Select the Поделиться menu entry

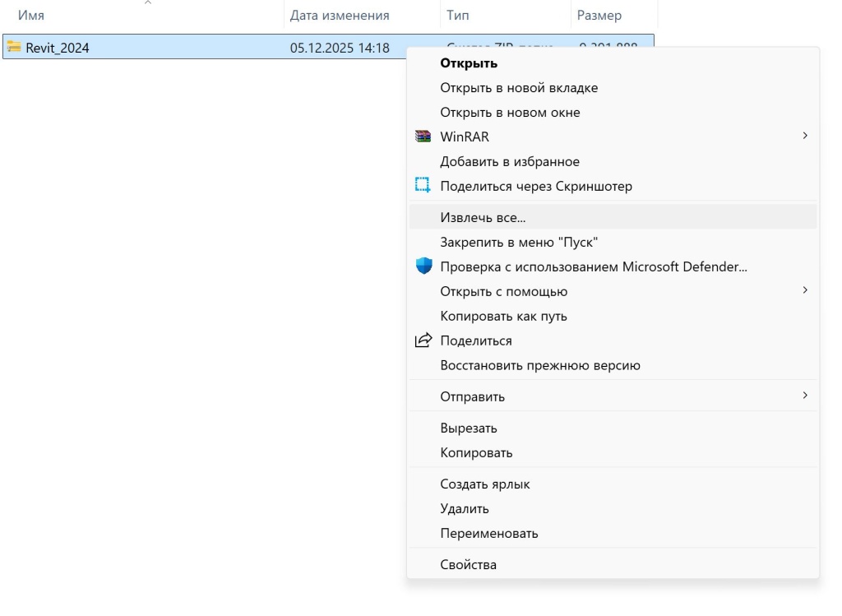point(613,341)
